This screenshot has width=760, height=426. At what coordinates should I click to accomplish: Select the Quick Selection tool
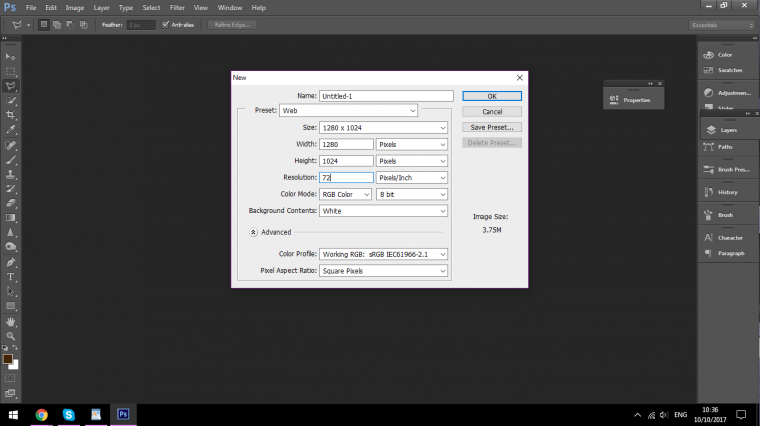tap(10, 100)
